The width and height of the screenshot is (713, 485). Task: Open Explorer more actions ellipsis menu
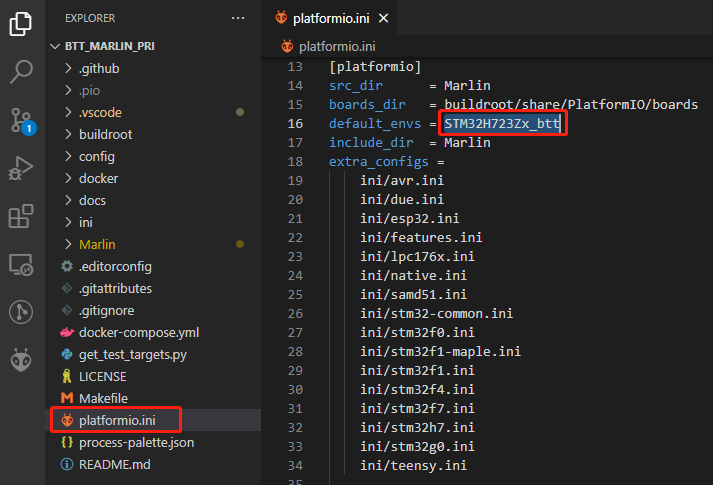click(x=237, y=18)
